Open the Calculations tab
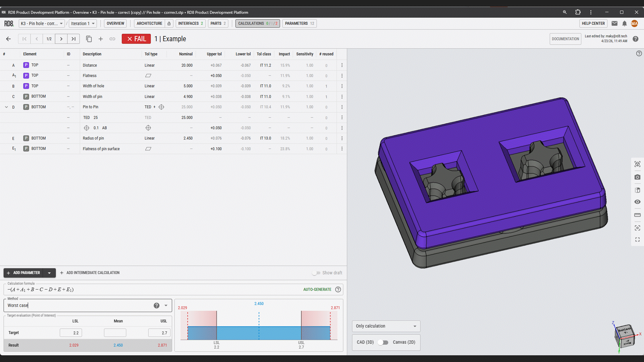Viewport: 644px width, 362px height. [x=258, y=23]
